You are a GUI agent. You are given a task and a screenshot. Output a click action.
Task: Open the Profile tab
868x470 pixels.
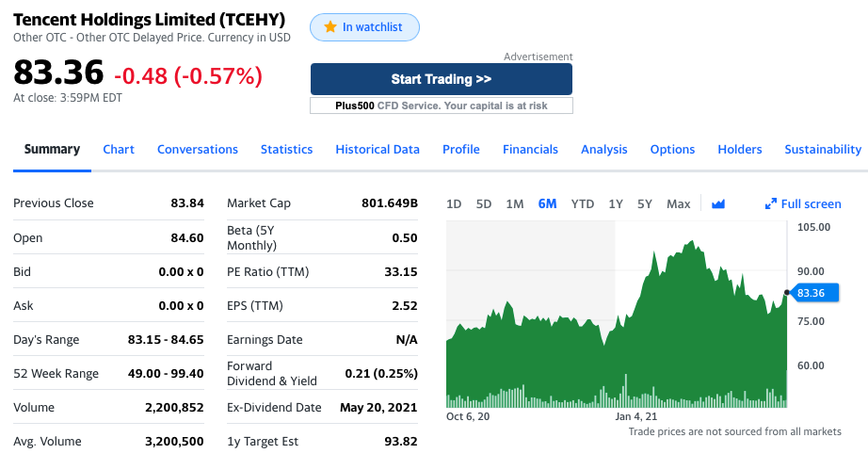pos(461,150)
